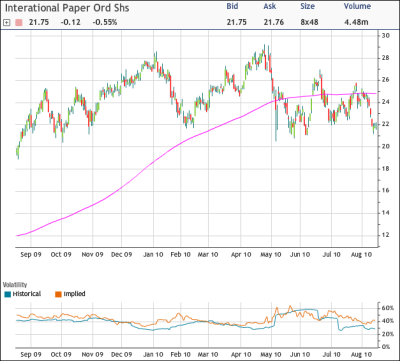
Task: Click 'Aug 10' on the price chart axis
Action: 362,254
